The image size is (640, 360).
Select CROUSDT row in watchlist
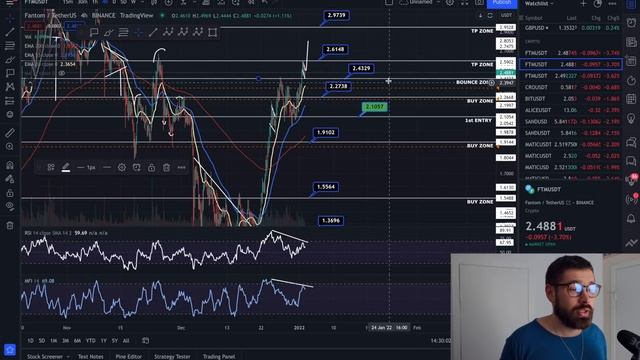(571, 87)
